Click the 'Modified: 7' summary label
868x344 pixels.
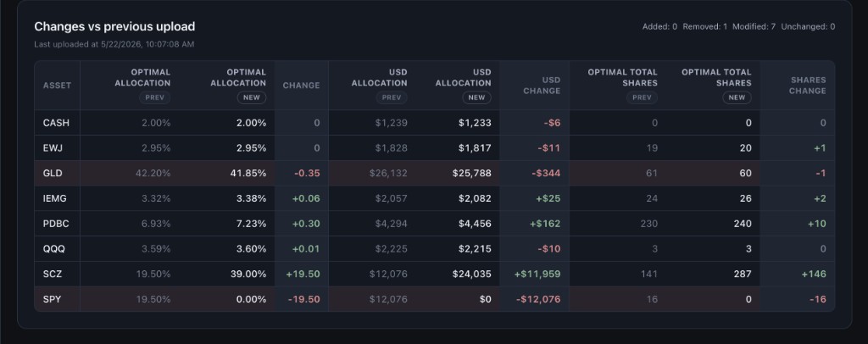click(754, 26)
